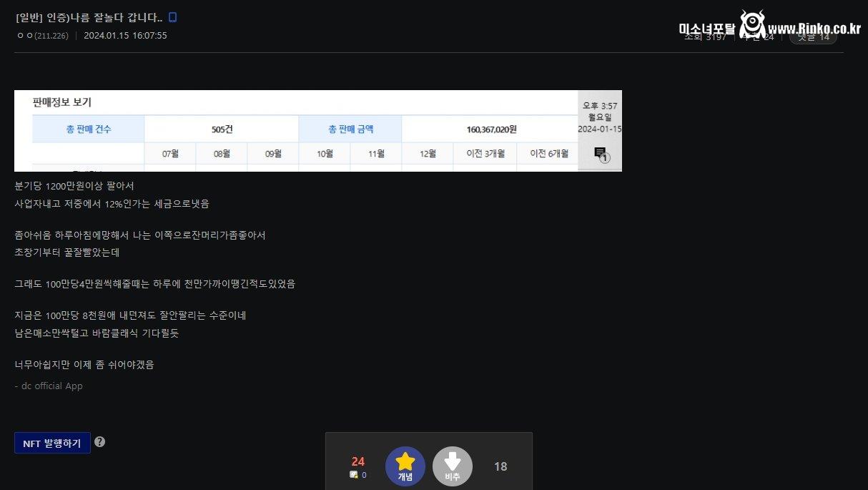Click the notification message icon with badge 1

click(600, 153)
